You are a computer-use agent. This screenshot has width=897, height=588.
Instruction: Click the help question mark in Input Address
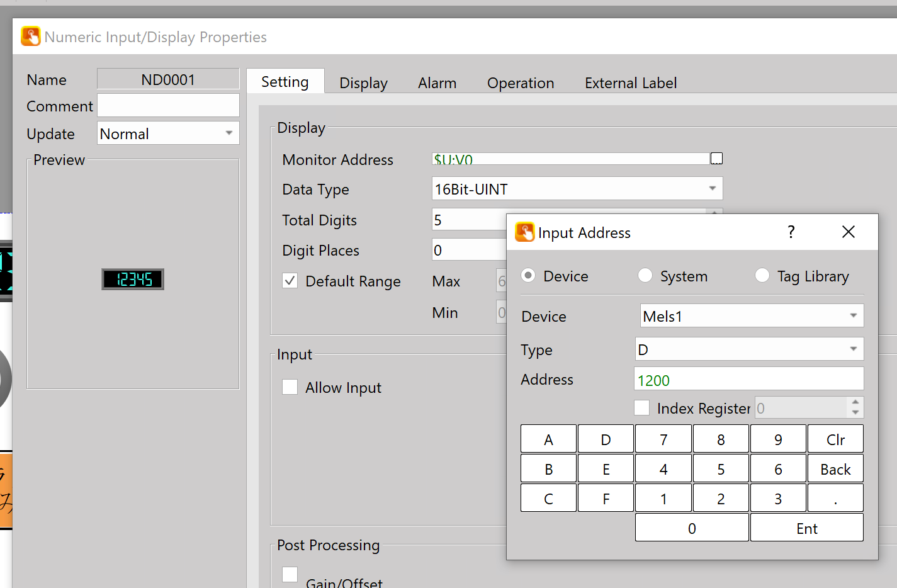tap(791, 232)
